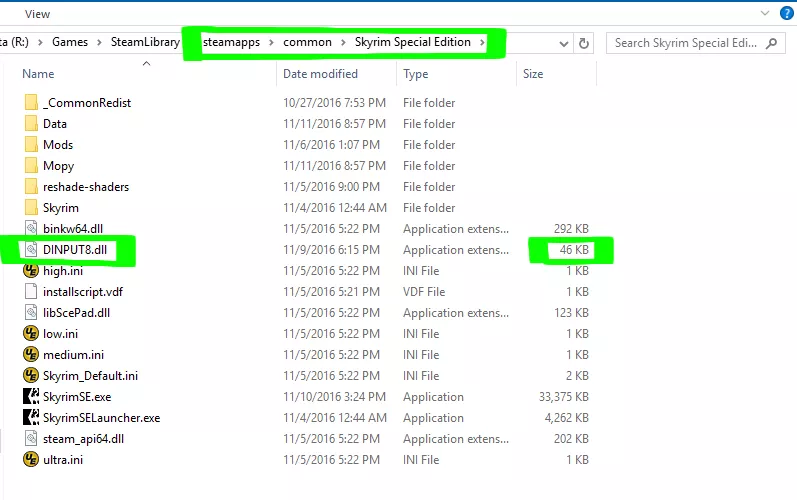Expand the ribbon using the chevron
This screenshot has width=797, height=500.
click(x=764, y=13)
